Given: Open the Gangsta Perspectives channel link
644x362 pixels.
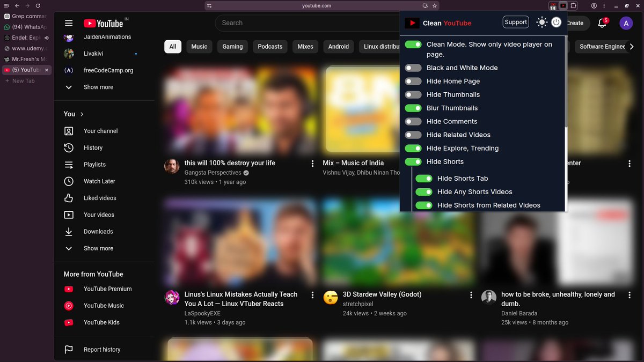Looking at the screenshot, I should point(213,173).
